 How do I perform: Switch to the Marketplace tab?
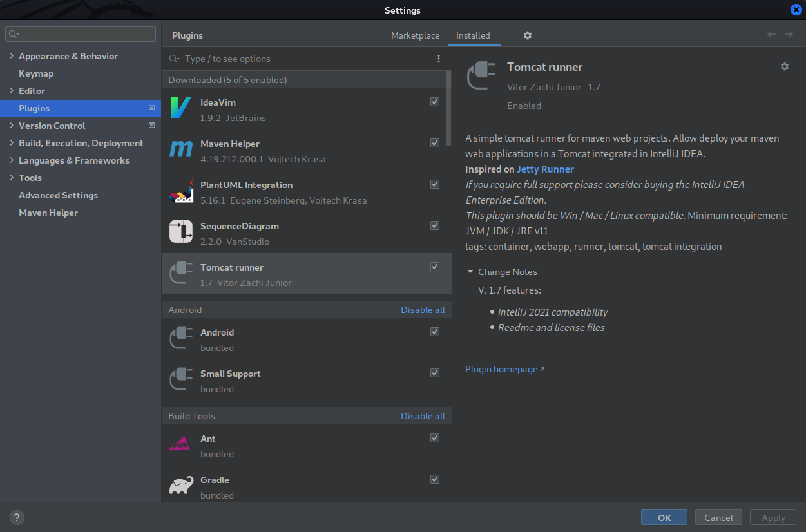click(415, 35)
